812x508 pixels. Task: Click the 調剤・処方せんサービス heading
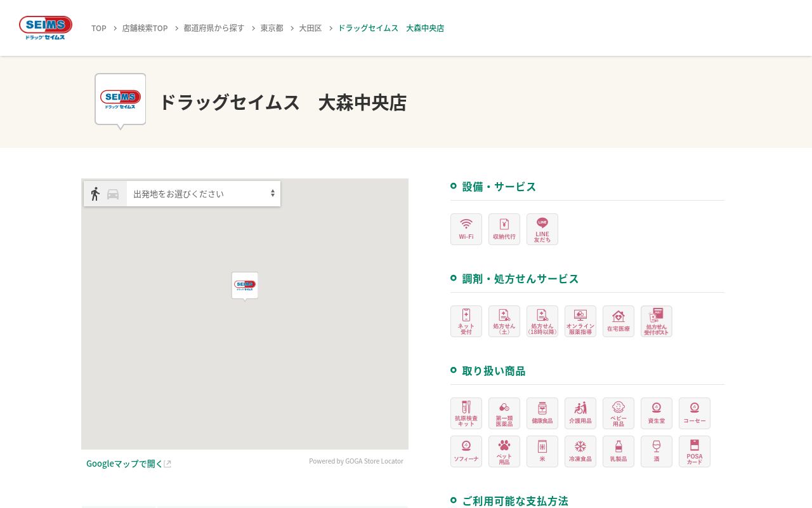(x=520, y=279)
